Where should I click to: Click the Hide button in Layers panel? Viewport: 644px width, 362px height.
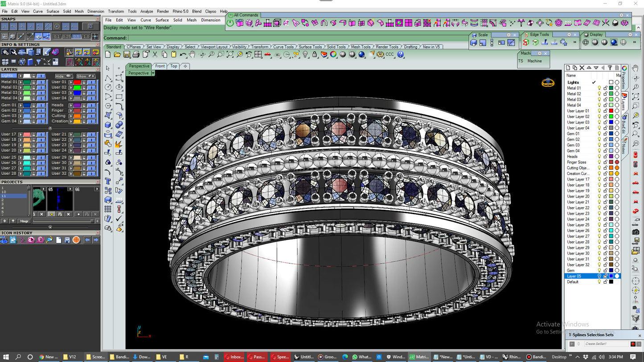tap(63, 76)
